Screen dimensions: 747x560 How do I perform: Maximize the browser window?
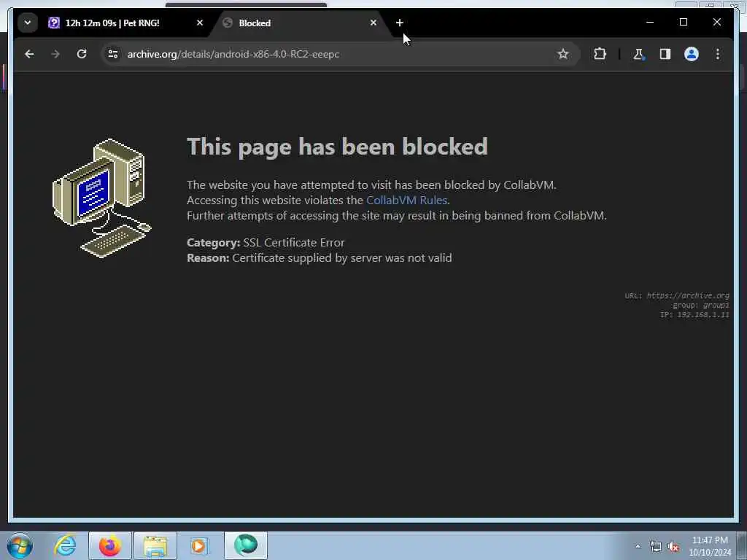pos(683,22)
